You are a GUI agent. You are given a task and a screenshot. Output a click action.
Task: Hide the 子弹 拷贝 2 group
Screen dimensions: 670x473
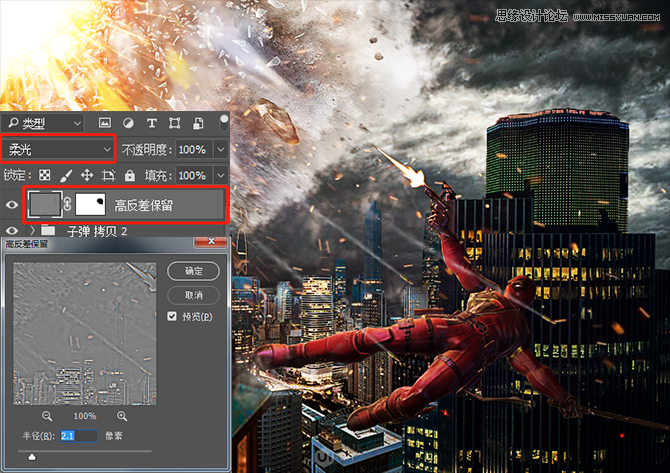point(12,231)
